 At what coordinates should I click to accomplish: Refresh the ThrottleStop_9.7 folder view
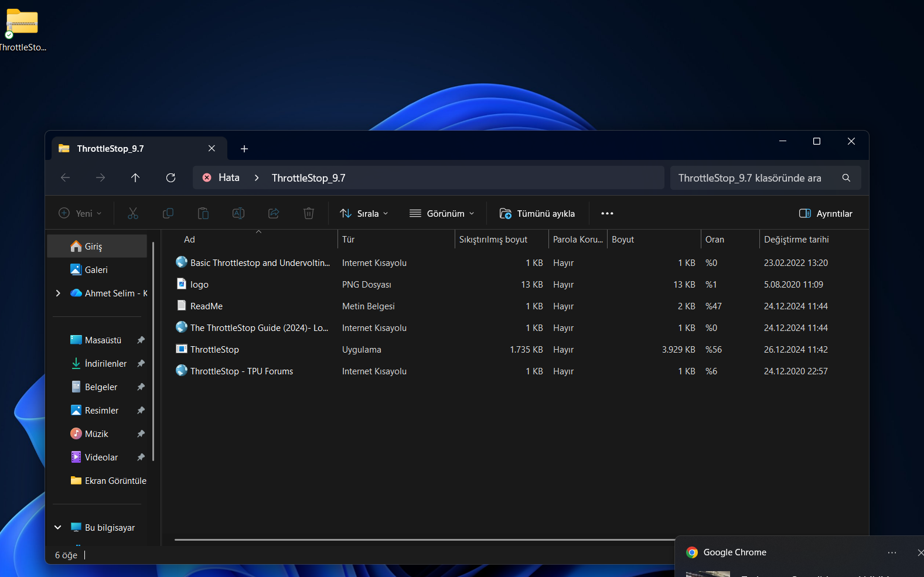tap(171, 177)
